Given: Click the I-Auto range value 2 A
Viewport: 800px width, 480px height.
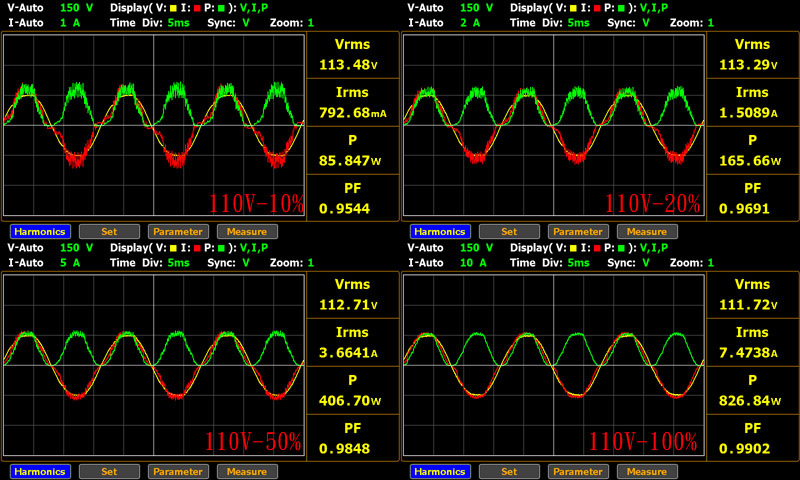Looking at the screenshot, I should (470, 23).
